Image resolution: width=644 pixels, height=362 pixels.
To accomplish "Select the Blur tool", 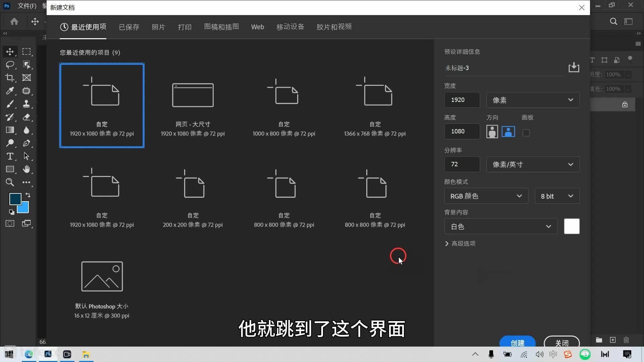I will 26,130.
